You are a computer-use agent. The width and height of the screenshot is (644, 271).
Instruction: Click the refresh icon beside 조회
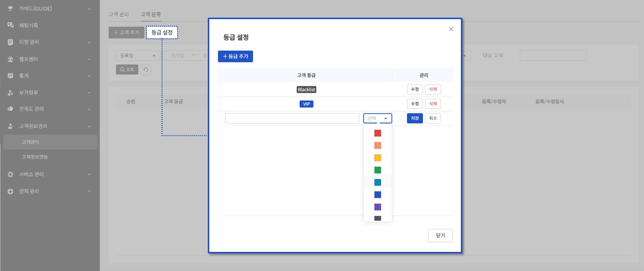pos(146,70)
